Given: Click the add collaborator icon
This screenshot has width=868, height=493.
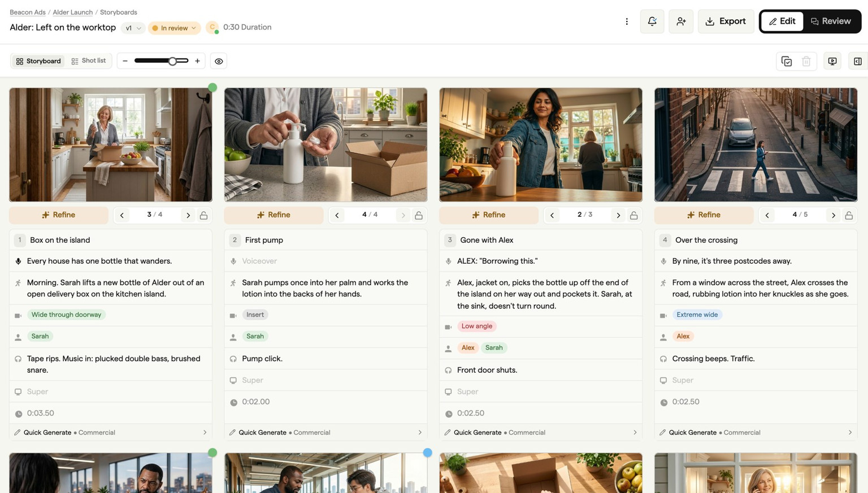Looking at the screenshot, I should (681, 21).
